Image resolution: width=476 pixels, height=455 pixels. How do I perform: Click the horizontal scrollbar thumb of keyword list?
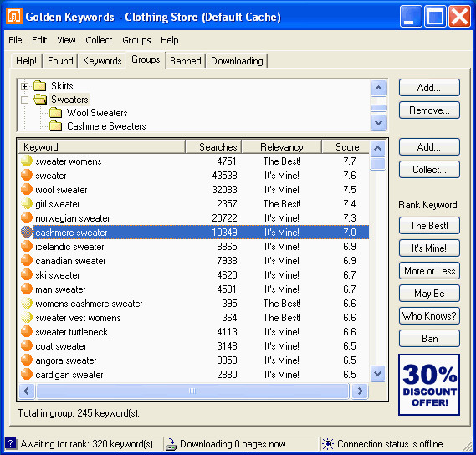(192, 391)
